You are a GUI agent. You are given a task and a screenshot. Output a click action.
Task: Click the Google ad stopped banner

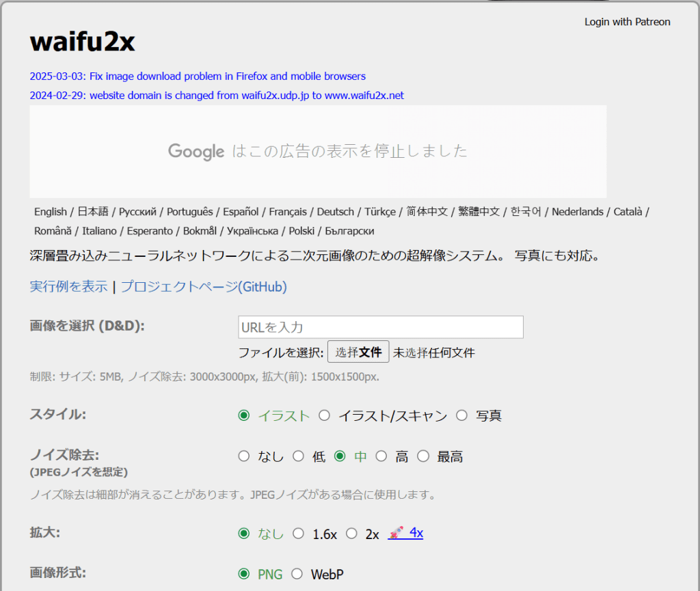click(x=318, y=152)
